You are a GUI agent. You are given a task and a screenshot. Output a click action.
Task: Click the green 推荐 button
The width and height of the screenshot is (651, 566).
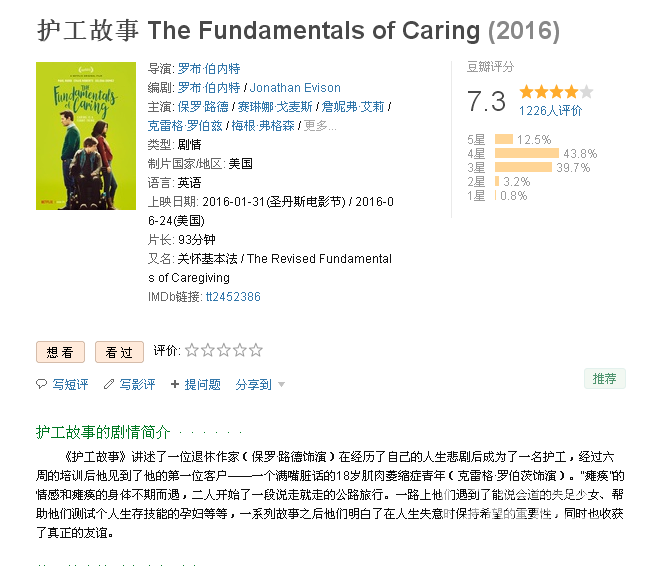pyautogui.click(x=604, y=379)
